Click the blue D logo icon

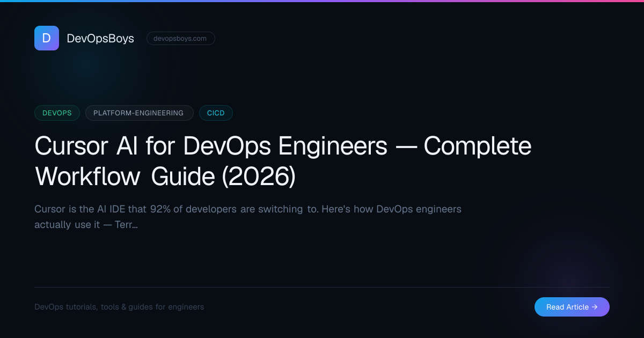point(47,38)
